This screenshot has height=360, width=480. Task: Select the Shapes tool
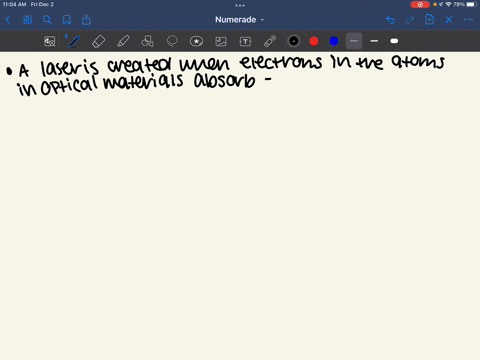pos(147,41)
